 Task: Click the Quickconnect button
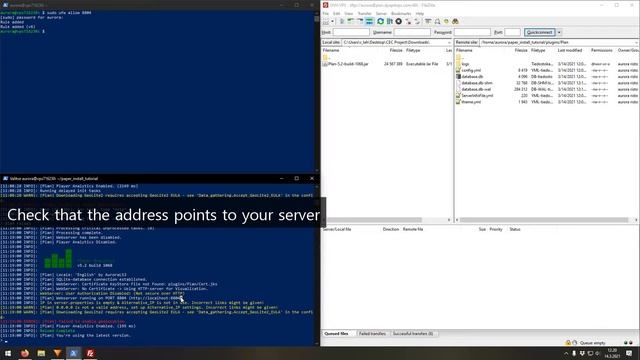(x=540, y=32)
